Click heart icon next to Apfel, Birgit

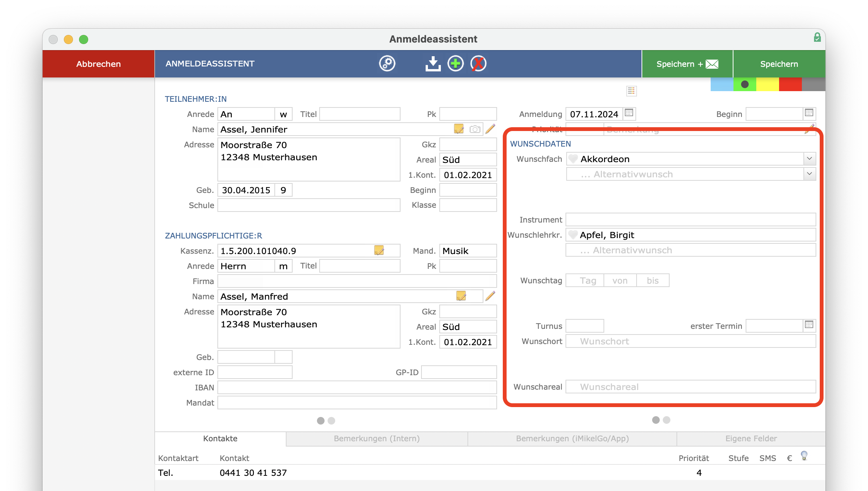tap(573, 235)
